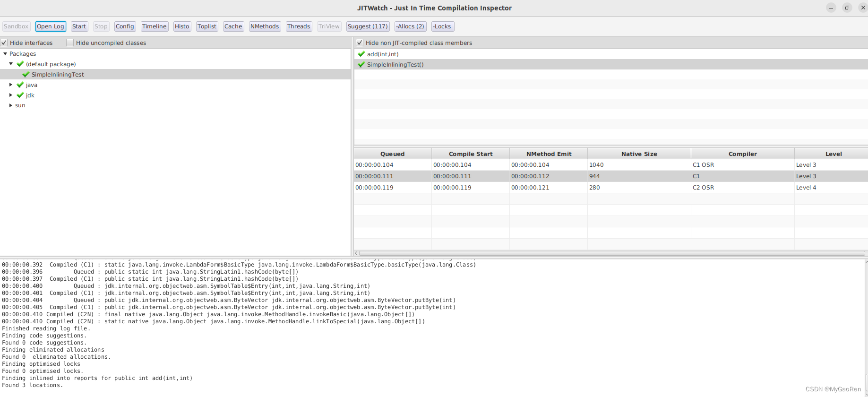This screenshot has height=397, width=868.
Task: Sort by Native Size column header
Action: (639, 154)
